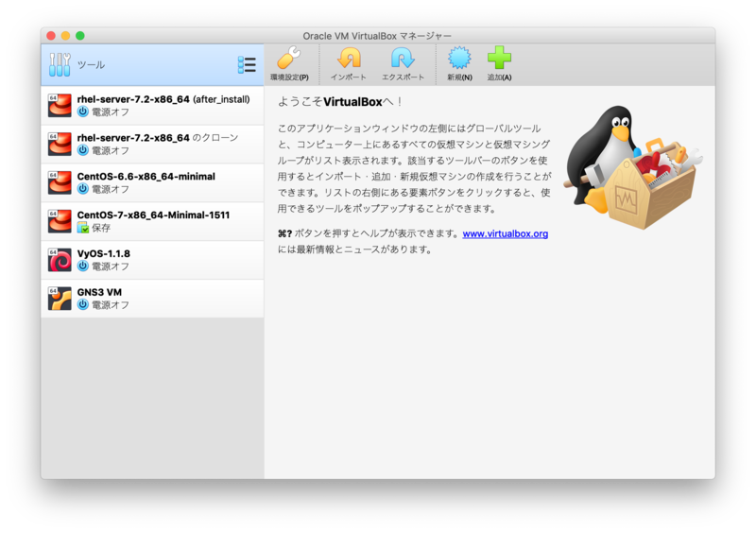
Task: Click power-off status icon under GNS3 VM
Action: pos(83,304)
